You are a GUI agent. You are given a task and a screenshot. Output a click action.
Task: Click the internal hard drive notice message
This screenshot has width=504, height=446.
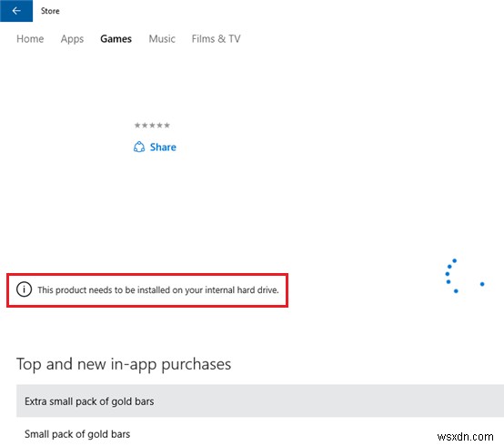[x=158, y=290]
